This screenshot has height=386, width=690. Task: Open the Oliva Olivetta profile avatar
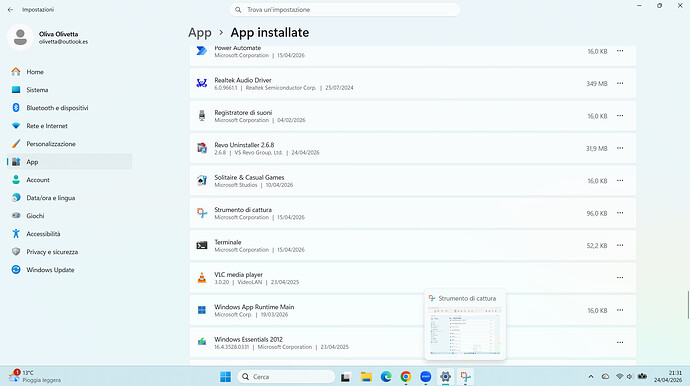20,37
